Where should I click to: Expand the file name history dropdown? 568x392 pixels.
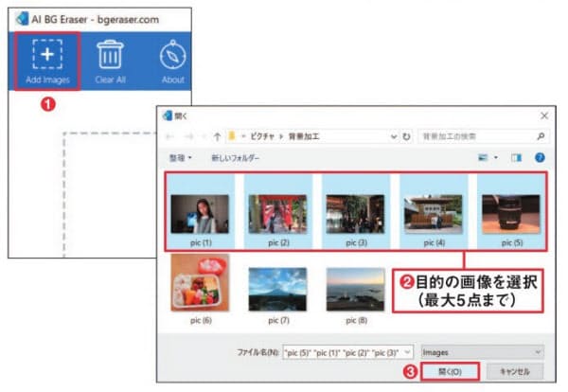coord(407,352)
